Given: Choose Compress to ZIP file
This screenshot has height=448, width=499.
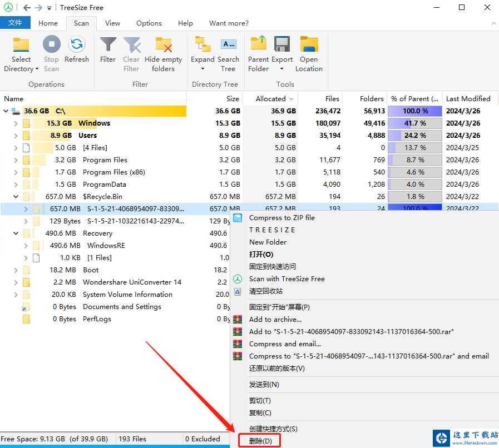Looking at the screenshot, I should click(x=281, y=218).
